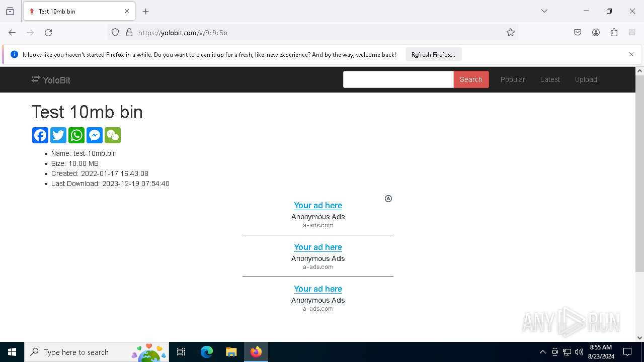Click the second Your ad here link
The height and width of the screenshot is (362, 644).
(318, 247)
